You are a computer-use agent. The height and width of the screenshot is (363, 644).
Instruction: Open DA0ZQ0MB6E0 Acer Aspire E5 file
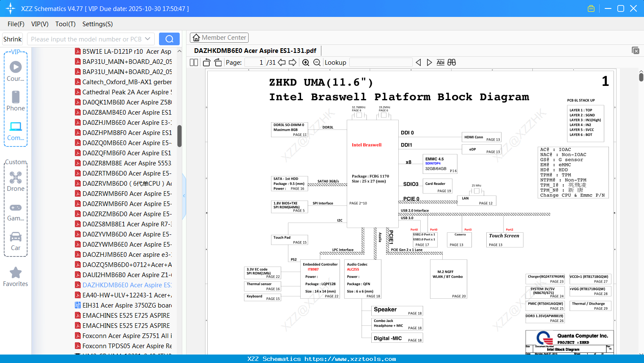pyautogui.click(x=123, y=143)
